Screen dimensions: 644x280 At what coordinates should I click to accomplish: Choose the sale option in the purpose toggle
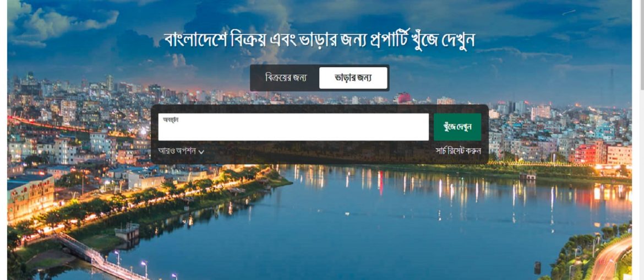pyautogui.click(x=286, y=78)
